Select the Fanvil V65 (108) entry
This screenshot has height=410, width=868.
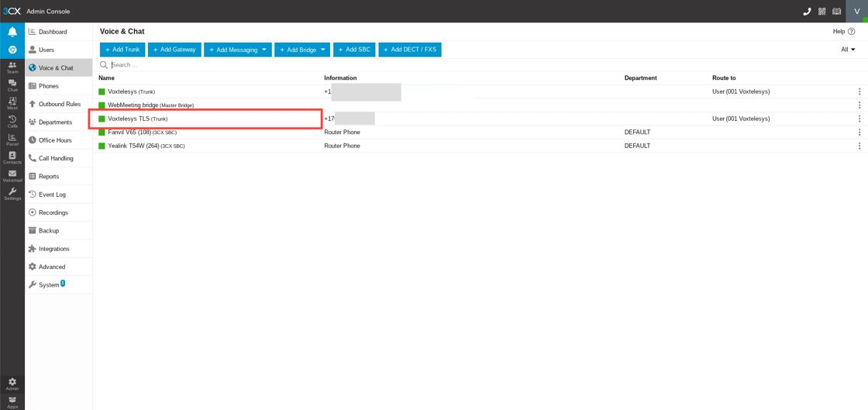[143, 133]
